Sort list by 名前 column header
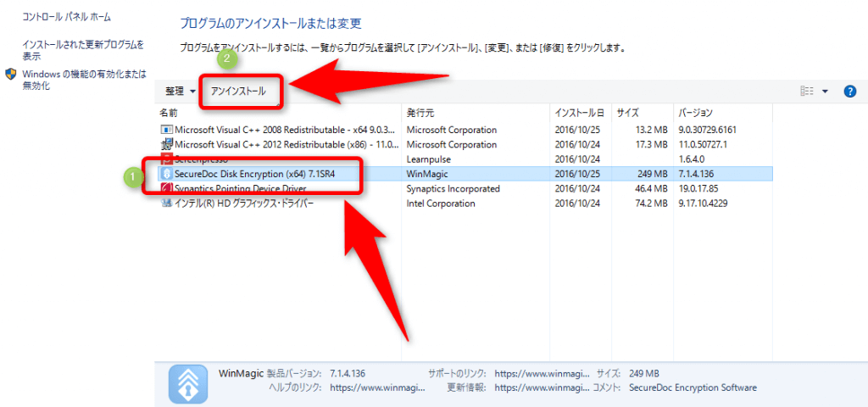 coord(169,113)
